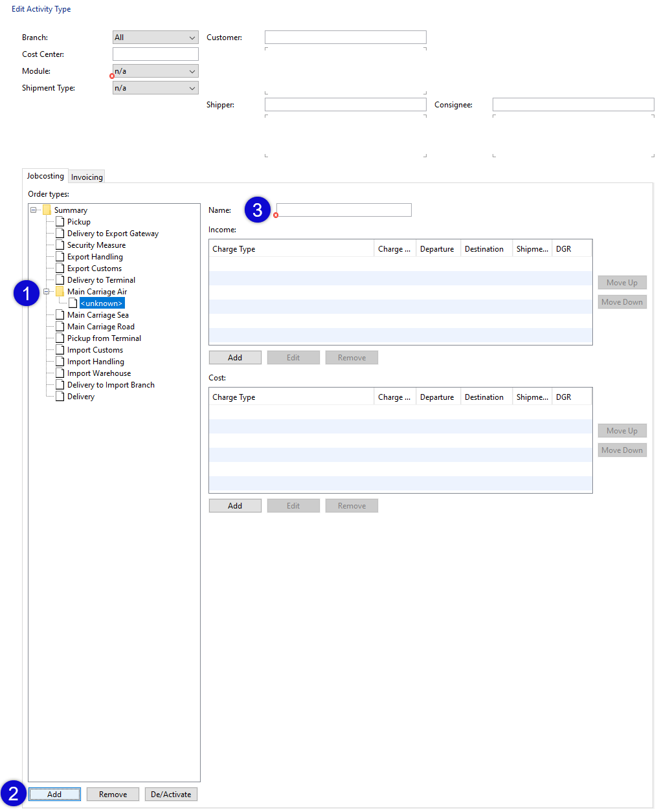This screenshot has width=659, height=812.
Task: Switch to the Jobcosting tab
Action: pos(45,176)
